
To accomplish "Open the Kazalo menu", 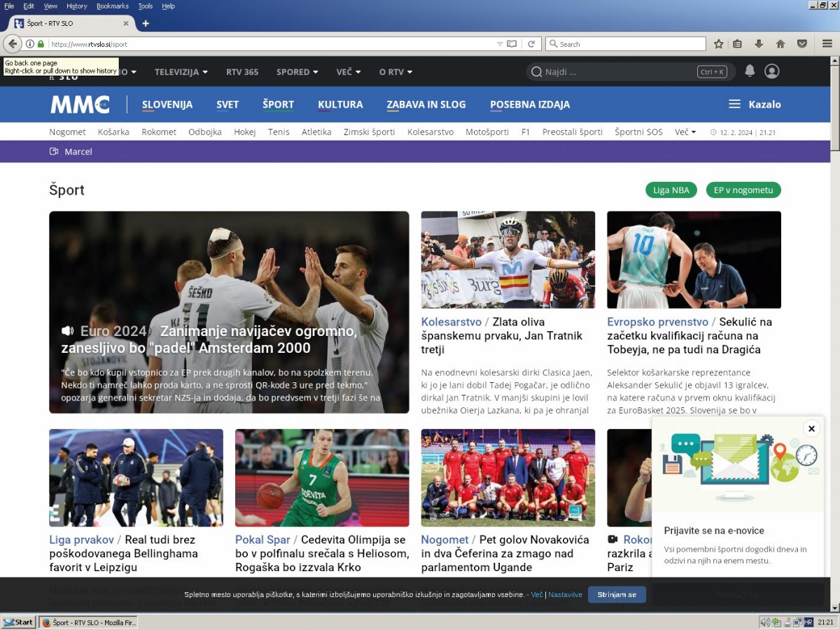I will coord(755,104).
